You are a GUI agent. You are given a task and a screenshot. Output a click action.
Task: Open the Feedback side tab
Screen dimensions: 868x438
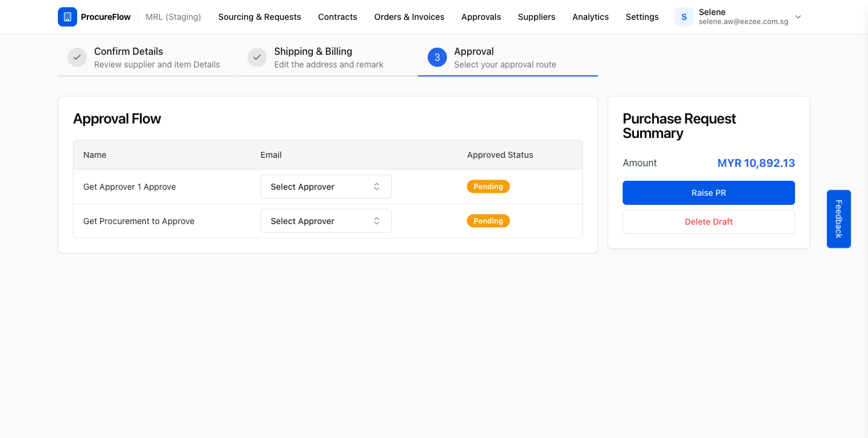(x=839, y=219)
